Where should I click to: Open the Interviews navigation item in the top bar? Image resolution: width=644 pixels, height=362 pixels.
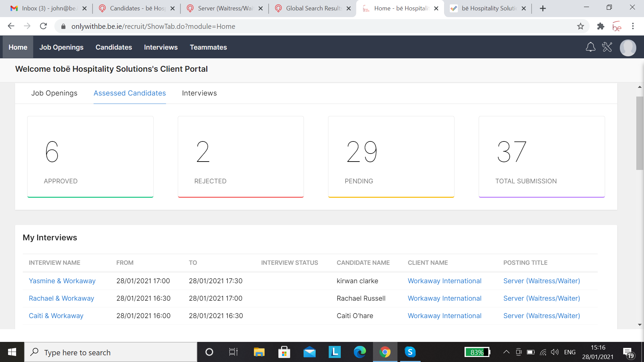161,47
